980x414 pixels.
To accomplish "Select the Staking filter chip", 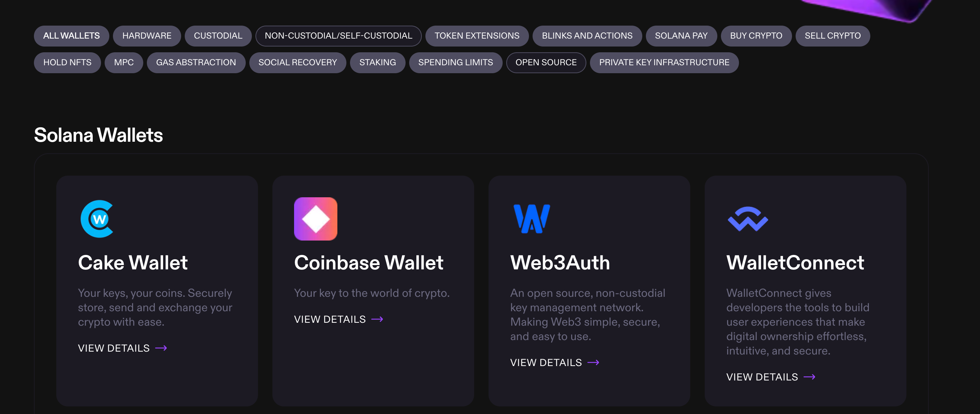I will tap(377, 63).
